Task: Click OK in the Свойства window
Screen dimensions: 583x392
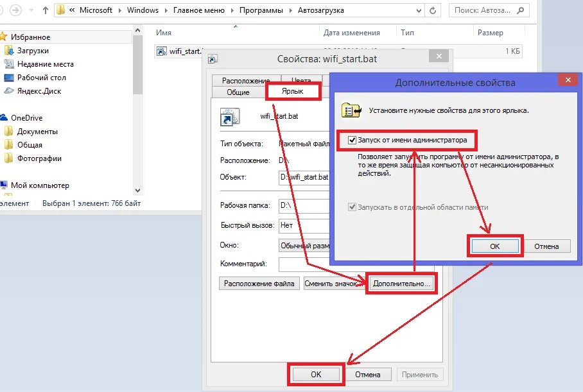Action: click(x=316, y=374)
